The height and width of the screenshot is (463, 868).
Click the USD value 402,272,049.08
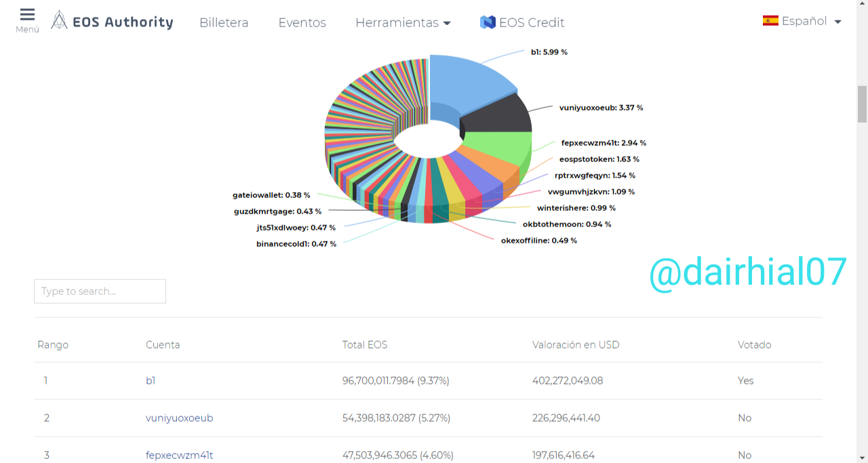click(568, 381)
